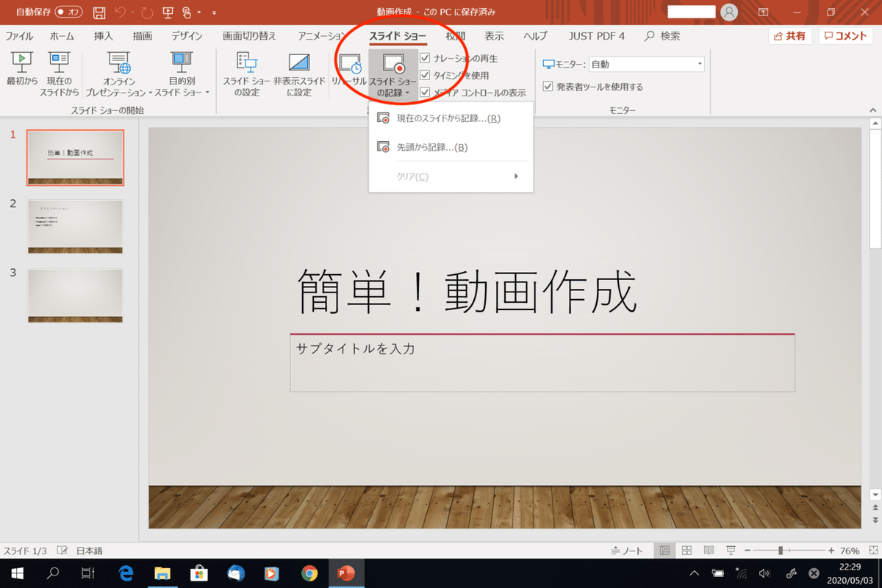Switch to Insert (挿入) tab
The image size is (882, 588).
click(x=104, y=36)
